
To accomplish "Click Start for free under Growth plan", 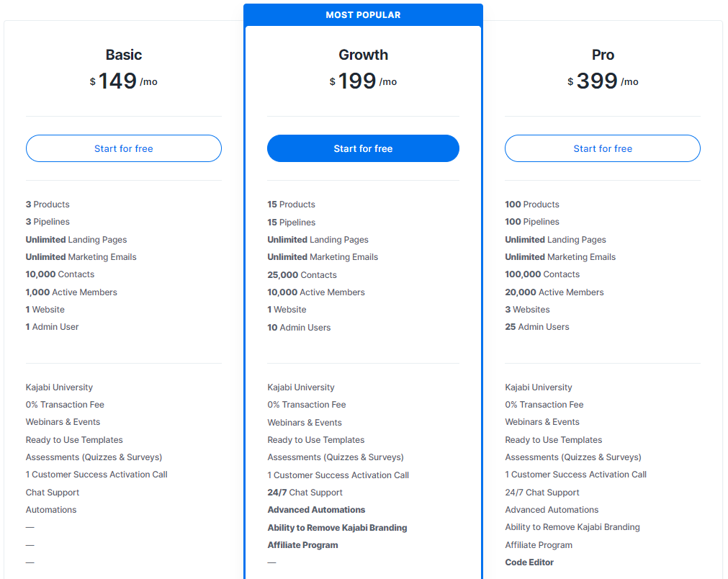I will tap(363, 148).
